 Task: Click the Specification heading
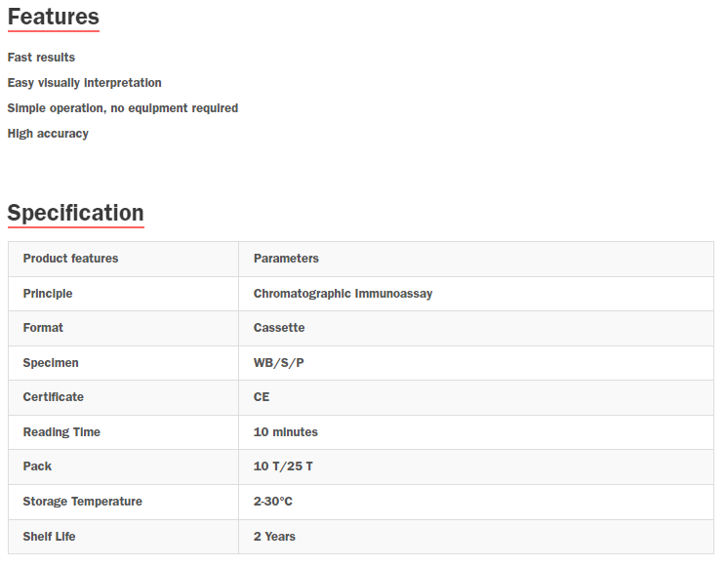[x=76, y=213]
